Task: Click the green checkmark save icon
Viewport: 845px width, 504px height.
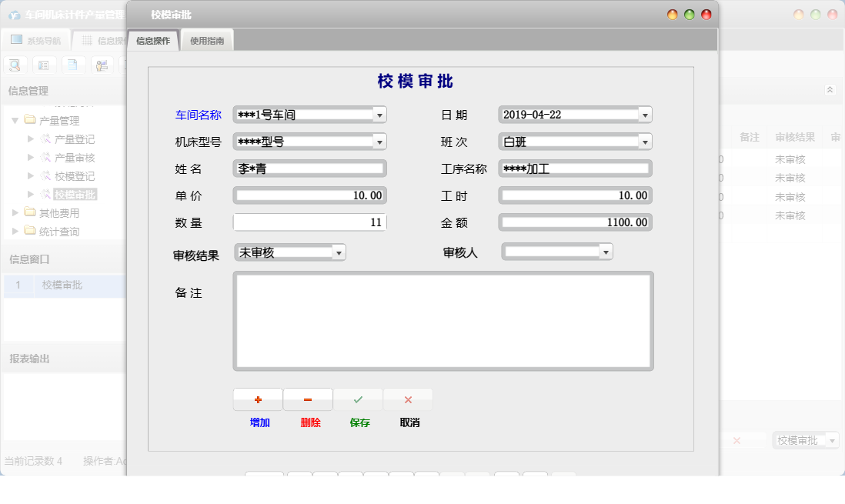Action: point(358,399)
